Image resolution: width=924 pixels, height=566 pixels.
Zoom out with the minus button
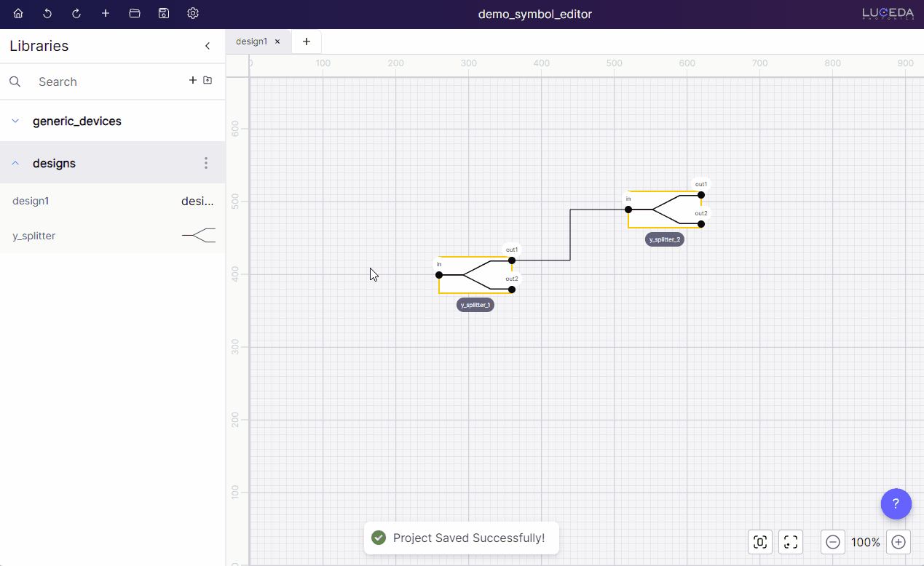point(833,542)
